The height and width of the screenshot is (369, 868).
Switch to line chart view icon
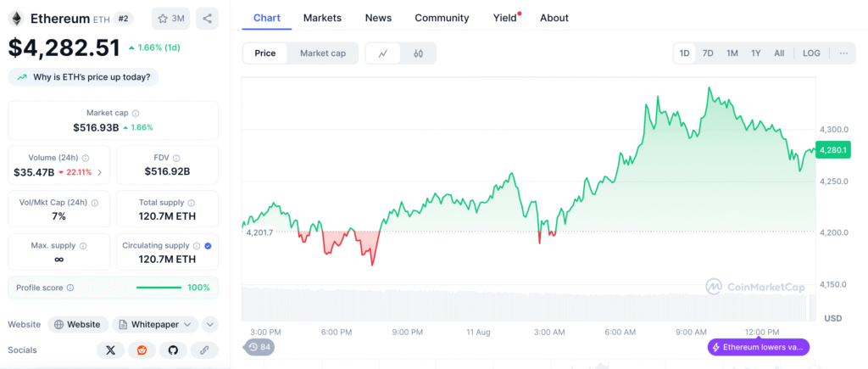click(383, 53)
